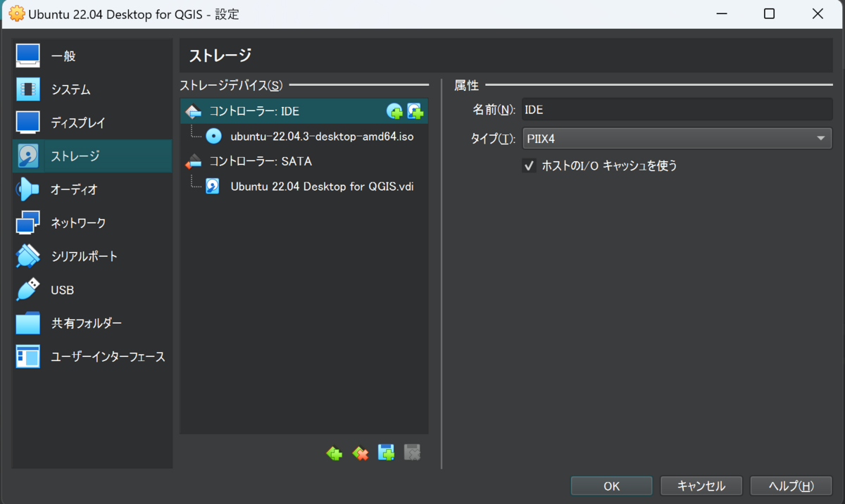Add an optical drive to the IDE controller

tap(396, 111)
